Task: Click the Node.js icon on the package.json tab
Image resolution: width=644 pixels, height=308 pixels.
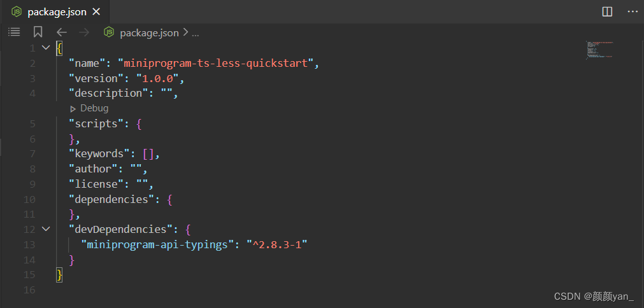Action: [17, 11]
